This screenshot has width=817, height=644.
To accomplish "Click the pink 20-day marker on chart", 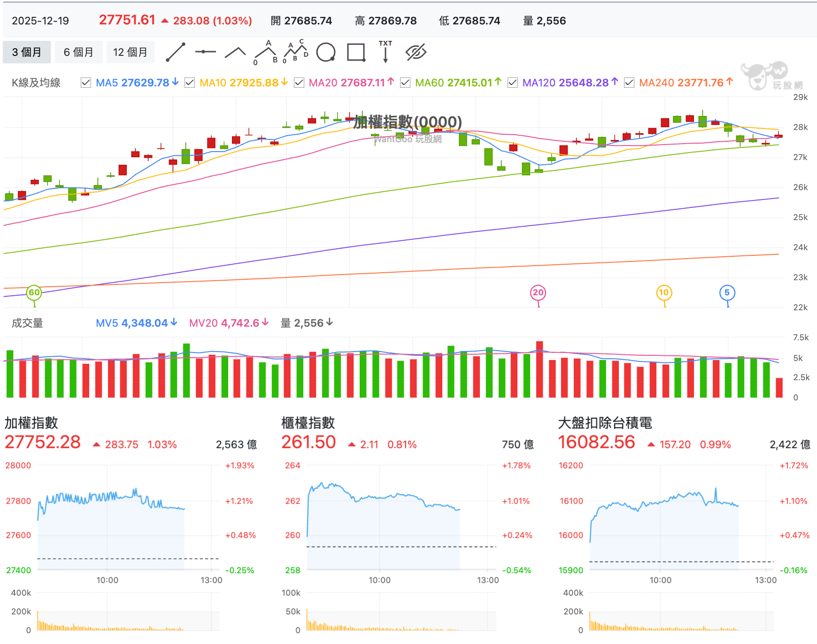I will [x=538, y=293].
